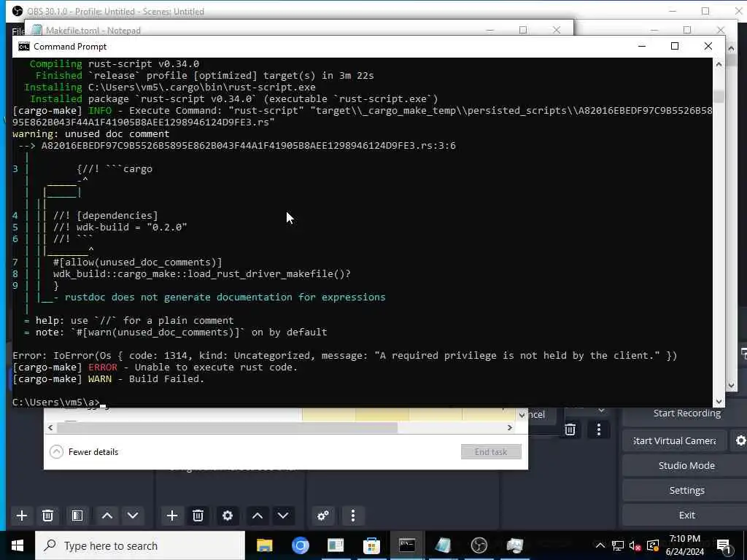Open Virtual Camera settings gear
Screen dimensions: 747x560
click(x=740, y=440)
